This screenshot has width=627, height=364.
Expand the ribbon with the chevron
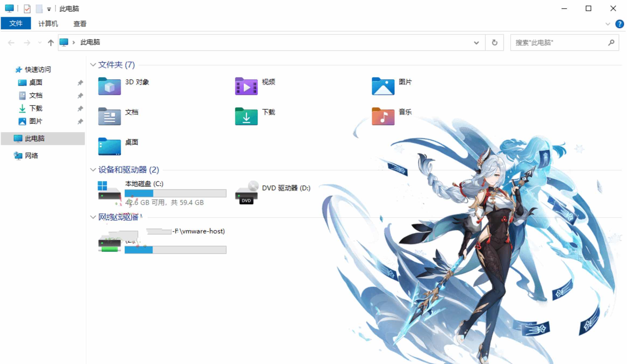pyautogui.click(x=608, y=24)
